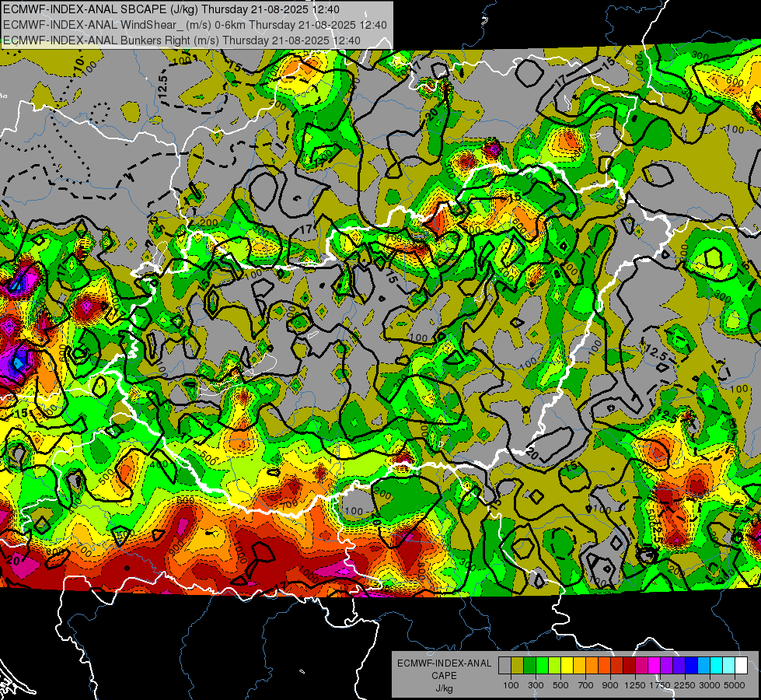Click the cyan swatch right of 3000

pos(717,666)
